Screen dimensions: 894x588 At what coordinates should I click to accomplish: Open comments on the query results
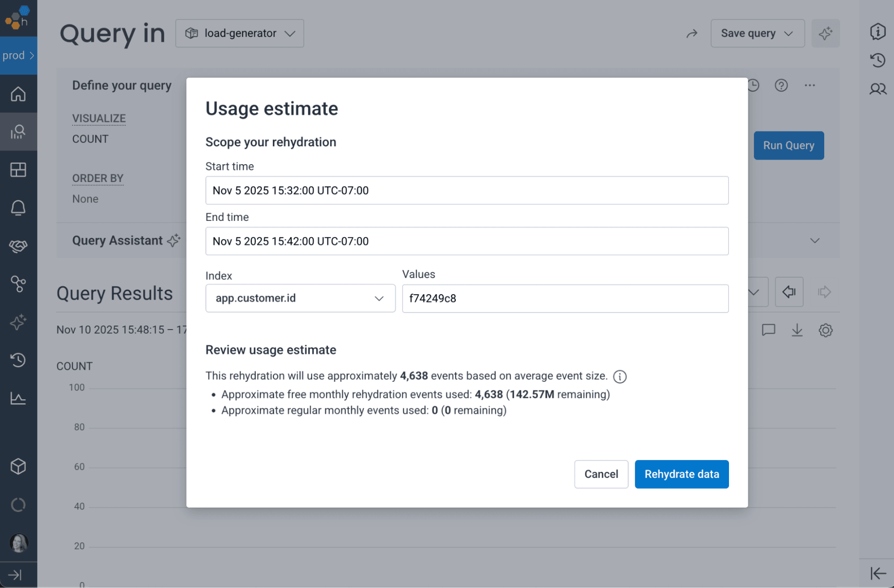pos(768,330)
